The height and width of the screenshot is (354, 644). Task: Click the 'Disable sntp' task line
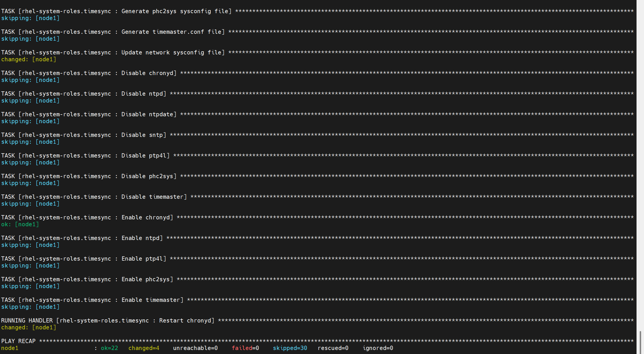click(x=318, y=135)
